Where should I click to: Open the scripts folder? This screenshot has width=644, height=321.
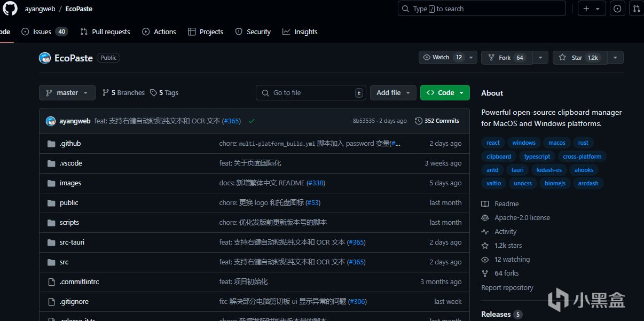tap(69, 223)
